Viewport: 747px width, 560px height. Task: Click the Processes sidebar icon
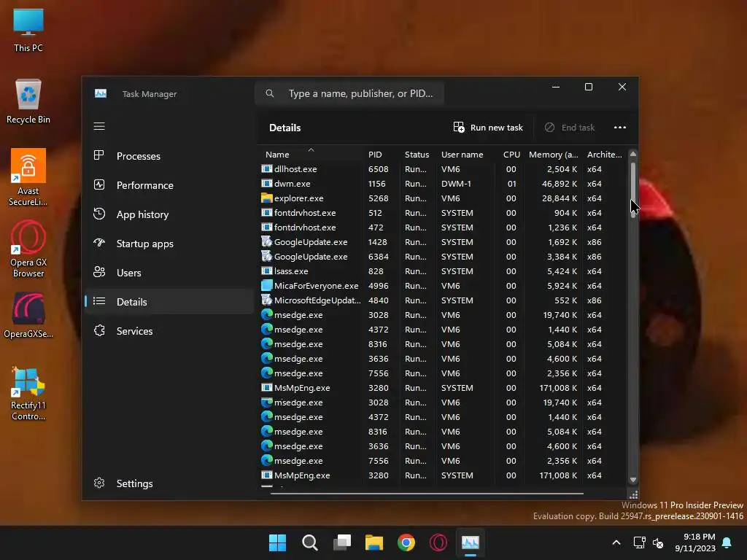99,155
